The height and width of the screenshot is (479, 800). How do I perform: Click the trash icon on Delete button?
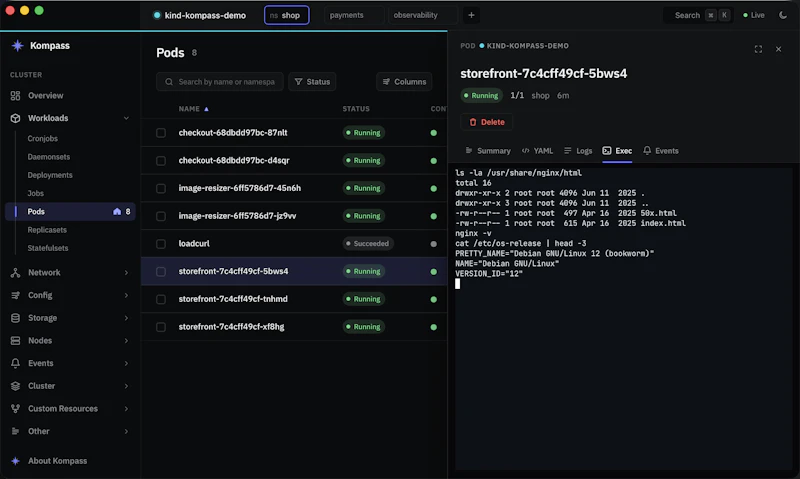point(472,122)
